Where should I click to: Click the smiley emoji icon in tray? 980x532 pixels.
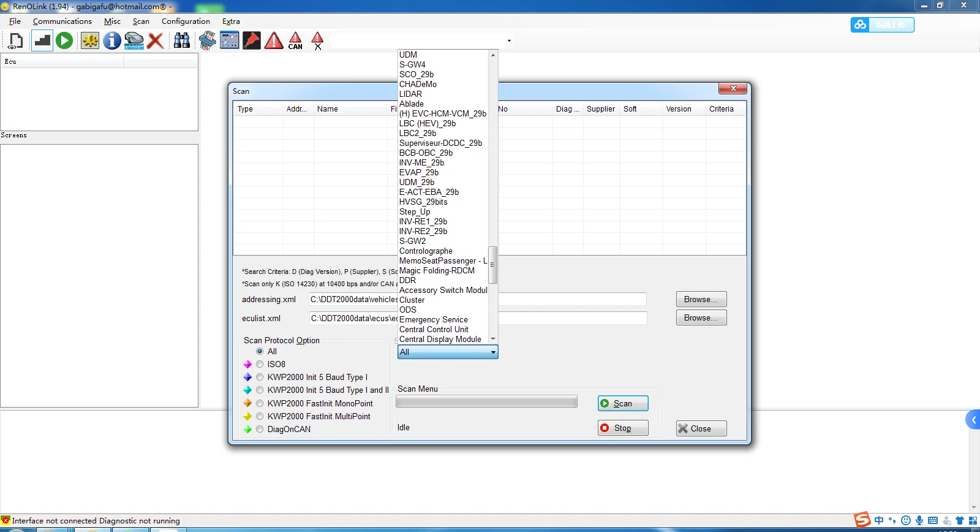(x=906, y=520)
